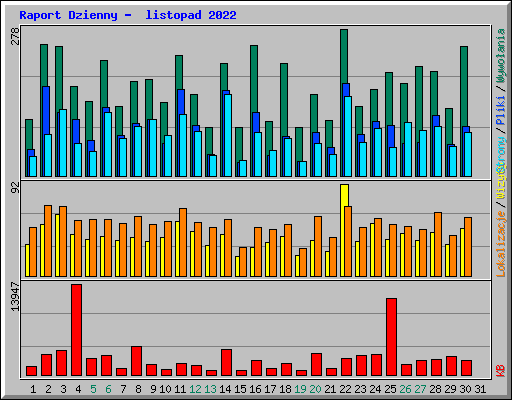512x400 pixels.
Task: Click the x-axis day label '21'
Action: [330, 389]
